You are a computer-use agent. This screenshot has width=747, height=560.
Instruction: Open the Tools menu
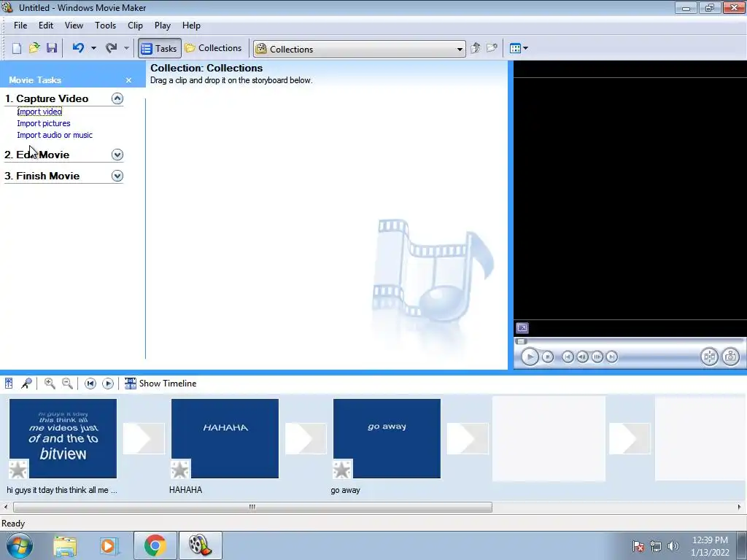pos(105,26)
